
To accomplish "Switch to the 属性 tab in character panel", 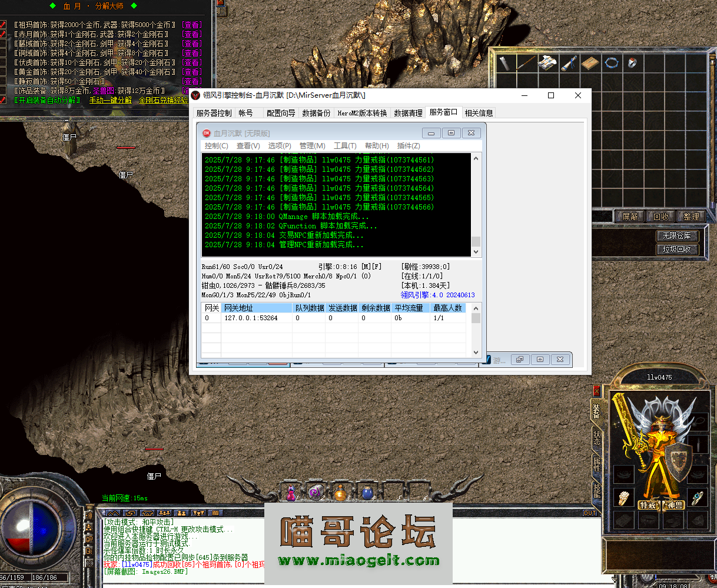I will click(x=596, y=466).
